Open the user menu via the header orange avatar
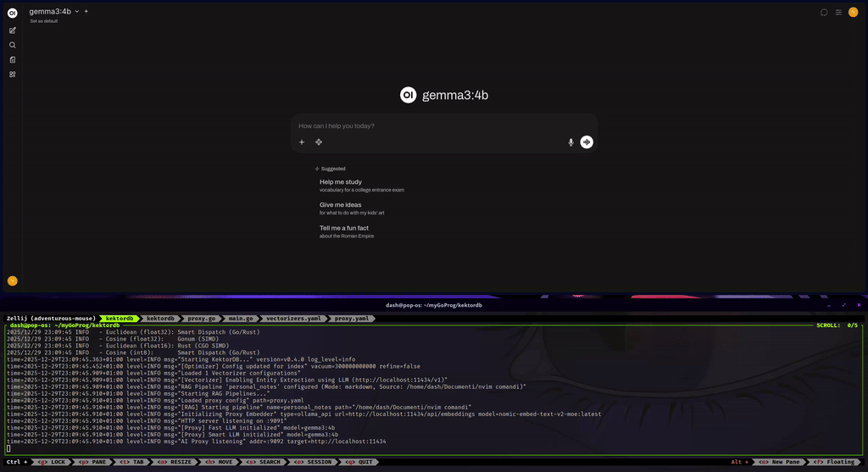Viewport: 868px width, 472px height. point(853,12)
